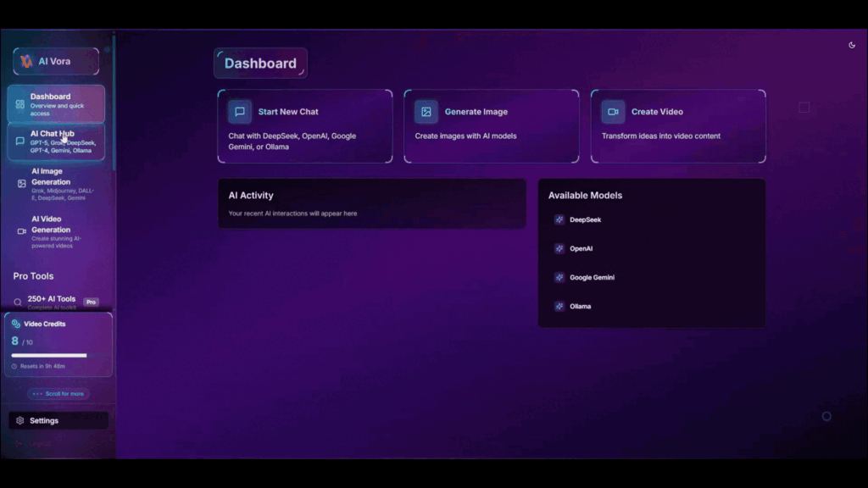
Task: Click the Generate Image card icon
Action: [x=426, y=112]
